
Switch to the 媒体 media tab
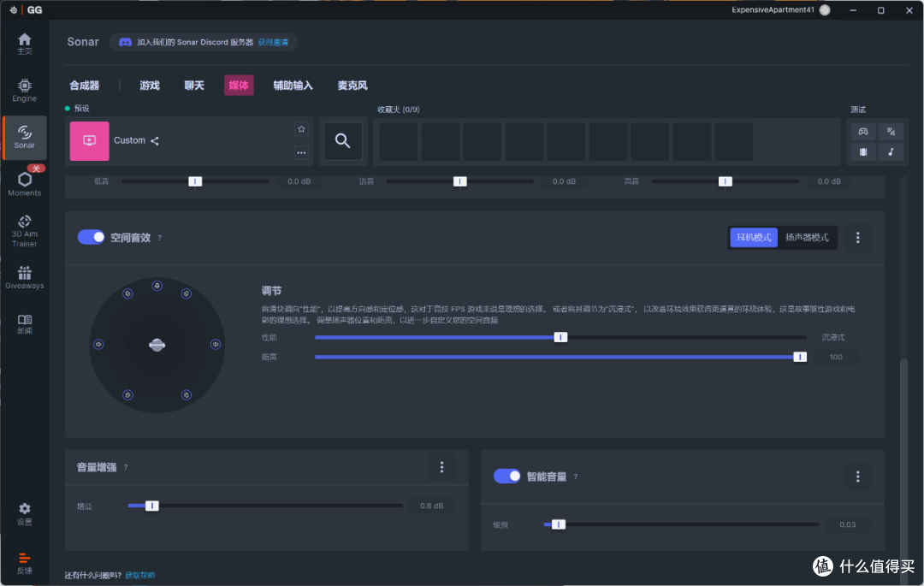[239, 86]
